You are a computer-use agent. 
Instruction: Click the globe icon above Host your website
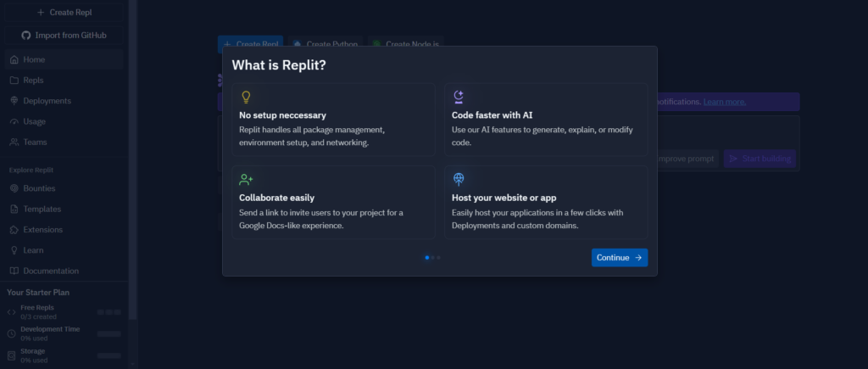pyautogui.click(x=459, y=180)
